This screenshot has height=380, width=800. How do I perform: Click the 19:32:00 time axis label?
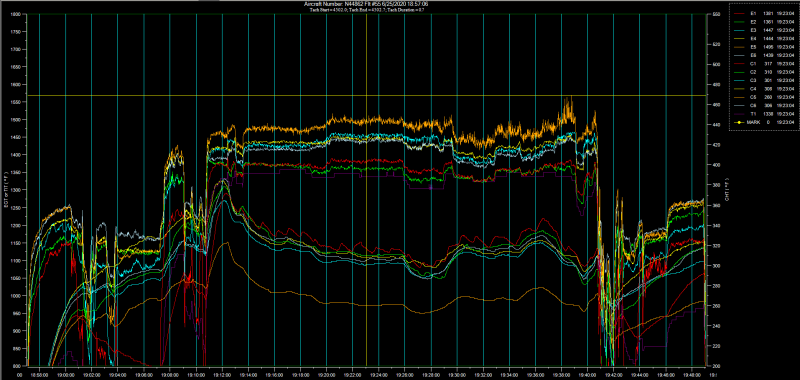483,374
